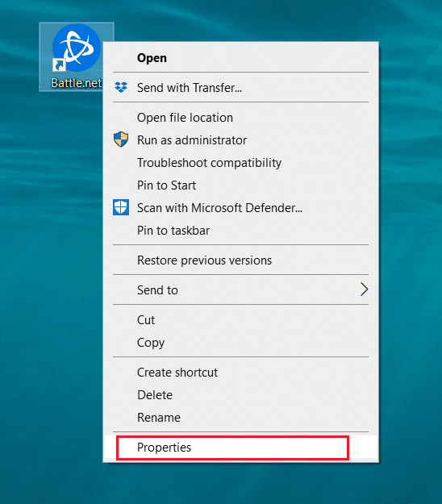442x504 pixels.
Task: Select Send with Transfer... menu entry
Action: [240, 87]
